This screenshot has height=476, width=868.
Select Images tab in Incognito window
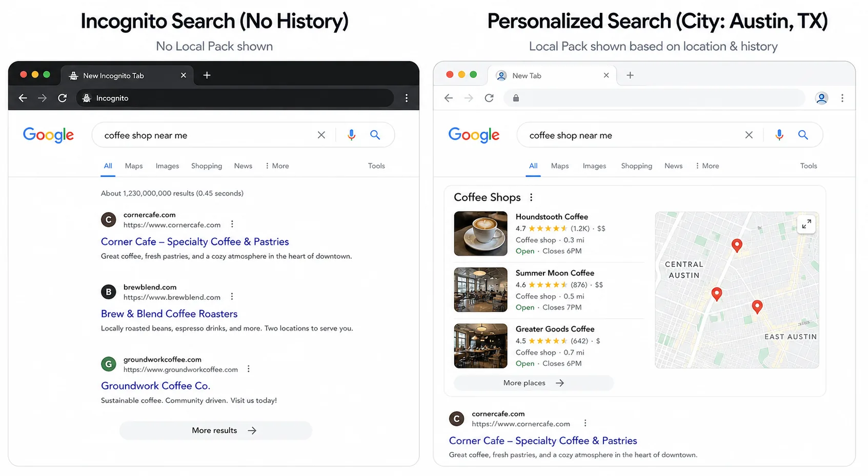click(167, 165)
